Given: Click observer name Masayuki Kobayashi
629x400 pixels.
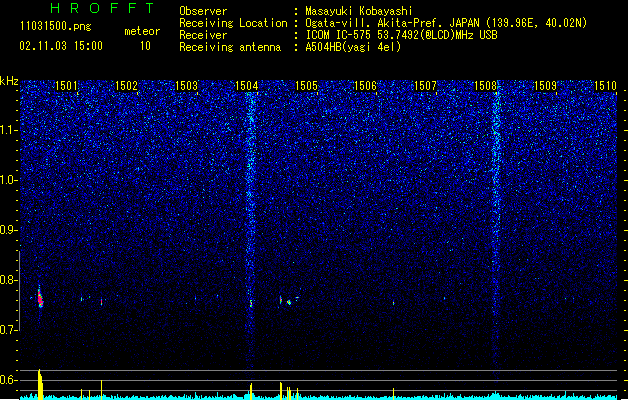Looking at the screenshot, I should coord(359,11).
